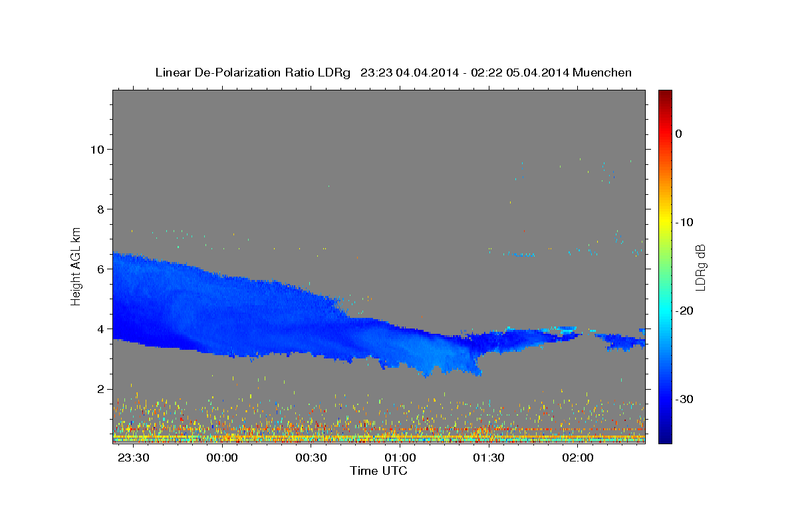This screenshot has width=798, height=532.
Task: Click the colorbar value "0"
Action: point(678,134)
